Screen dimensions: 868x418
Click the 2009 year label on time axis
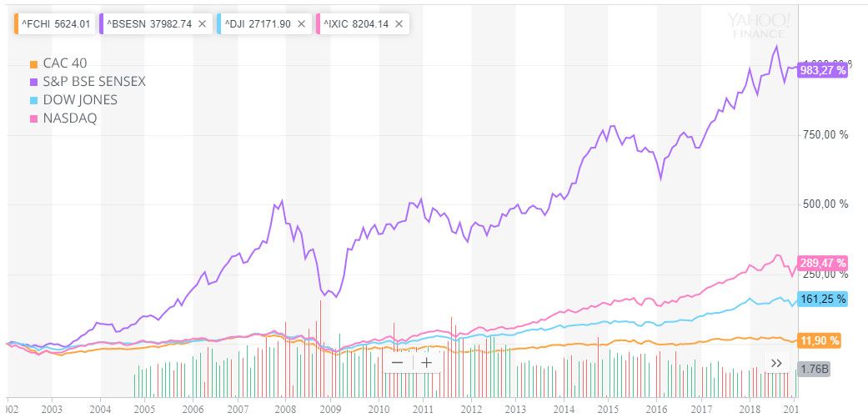[x=330, y=409]
